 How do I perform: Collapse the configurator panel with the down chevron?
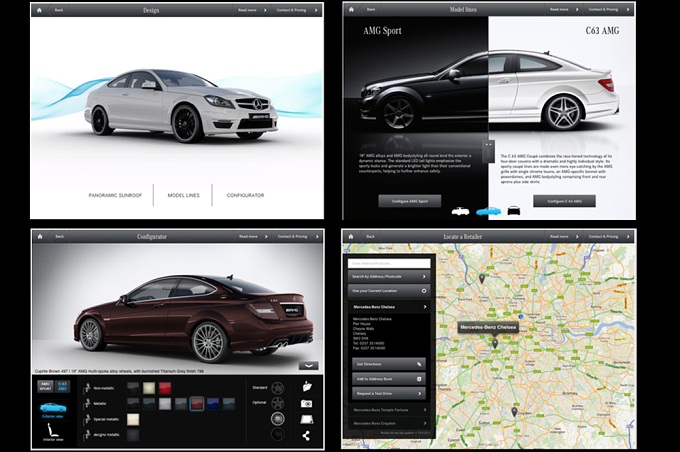308,366
